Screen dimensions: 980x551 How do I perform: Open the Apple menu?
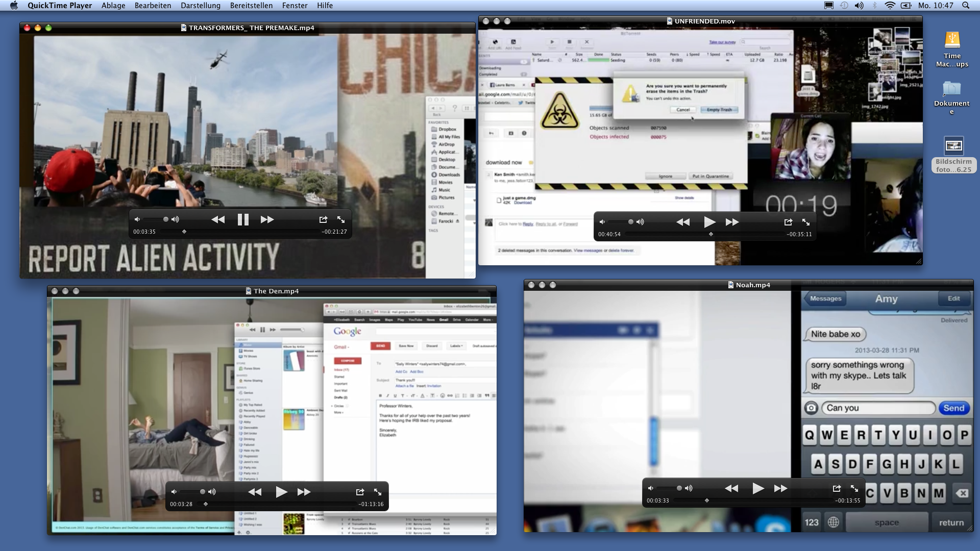click(x=14, y=6)
